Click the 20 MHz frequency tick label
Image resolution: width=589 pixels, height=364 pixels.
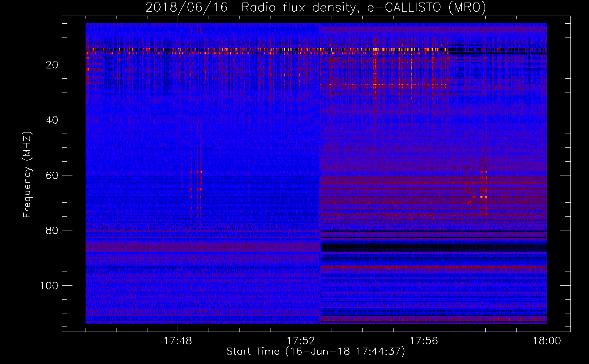52,65
